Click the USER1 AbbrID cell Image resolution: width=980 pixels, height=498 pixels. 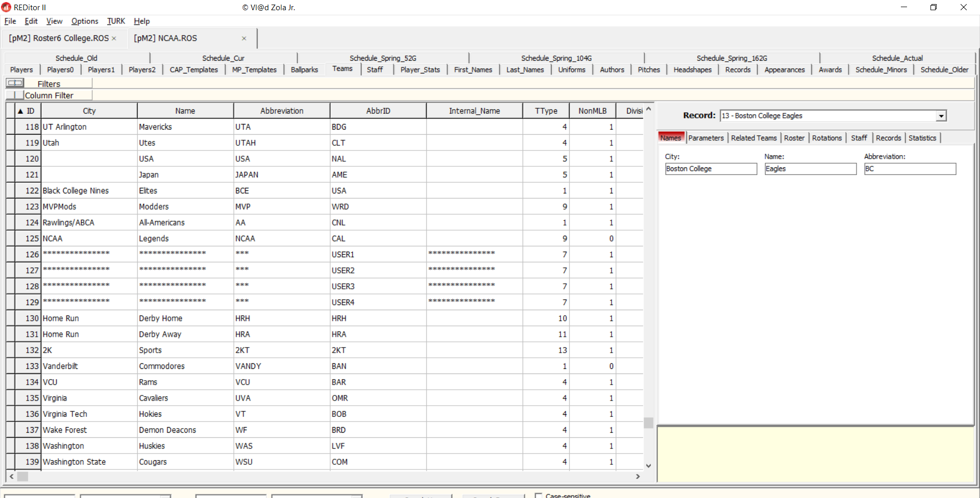378,254
